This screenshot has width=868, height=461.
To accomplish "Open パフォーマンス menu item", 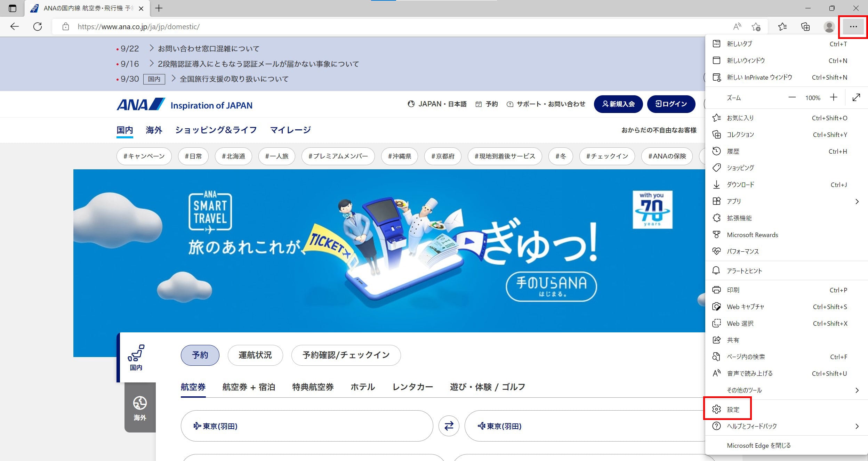I will (x=787, y=251).
